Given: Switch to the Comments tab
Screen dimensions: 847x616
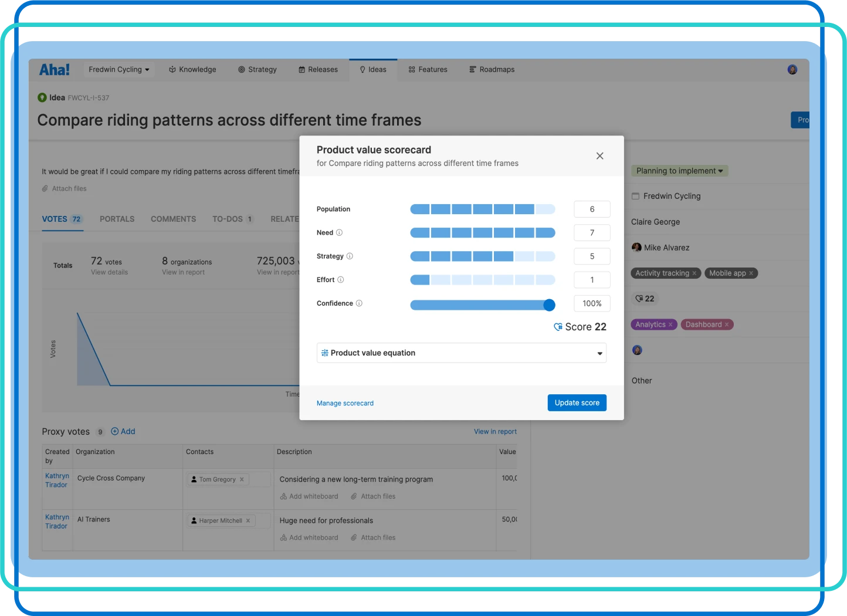Looking at the screenshot, I should tap(173, 219).
